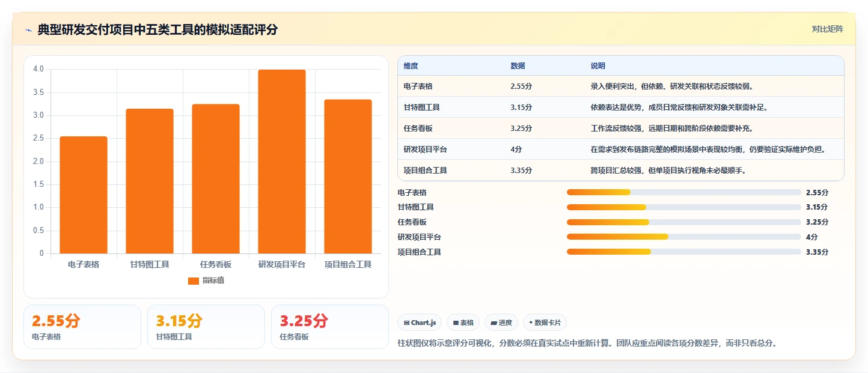The width and height of the screenshot is (868, 373).
Task: Click the description starting 依赖表达是优势
Action: coord(679,108)
